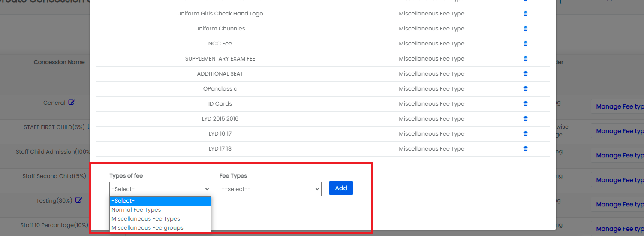Click Miscellaneous Fee Type in ID Cards row
The image size is (644, 236).
pos(431,104)
